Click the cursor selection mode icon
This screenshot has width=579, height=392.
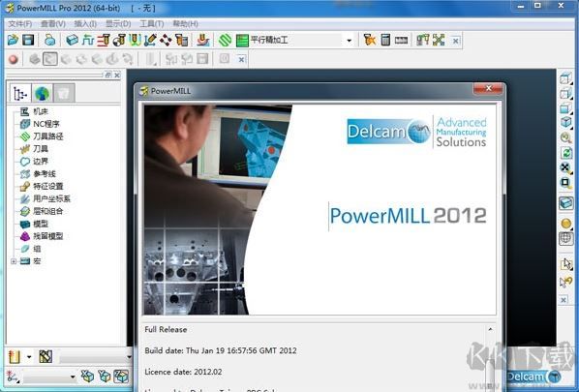pyautogui.click(x=565, y=264)
